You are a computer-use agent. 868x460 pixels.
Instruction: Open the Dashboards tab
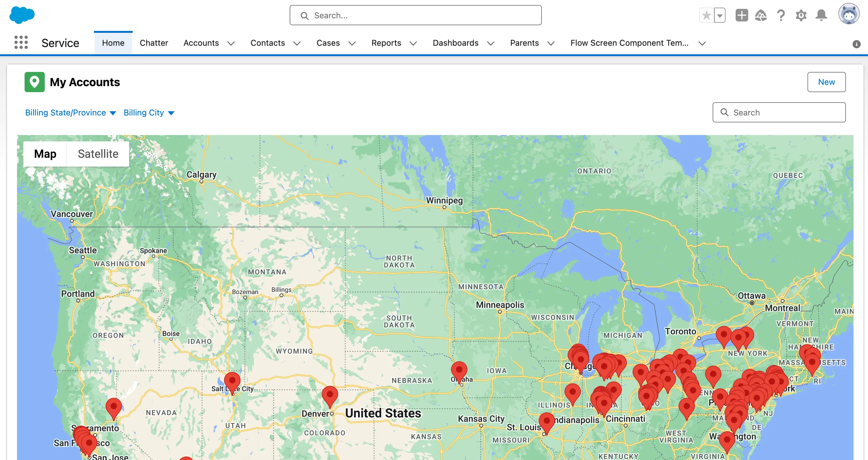coord(455,43)
